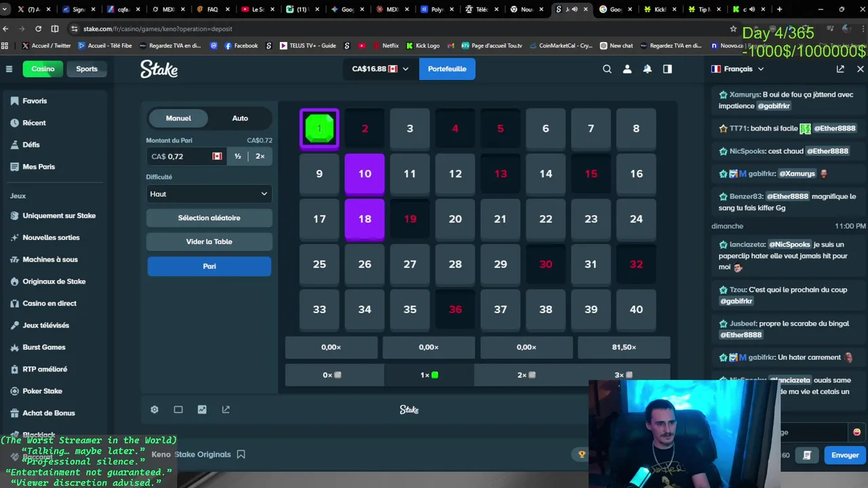The width and height of the screenshot is (868, 488).
Task: Halve the bet with ½ button
Action: [237, 157]
